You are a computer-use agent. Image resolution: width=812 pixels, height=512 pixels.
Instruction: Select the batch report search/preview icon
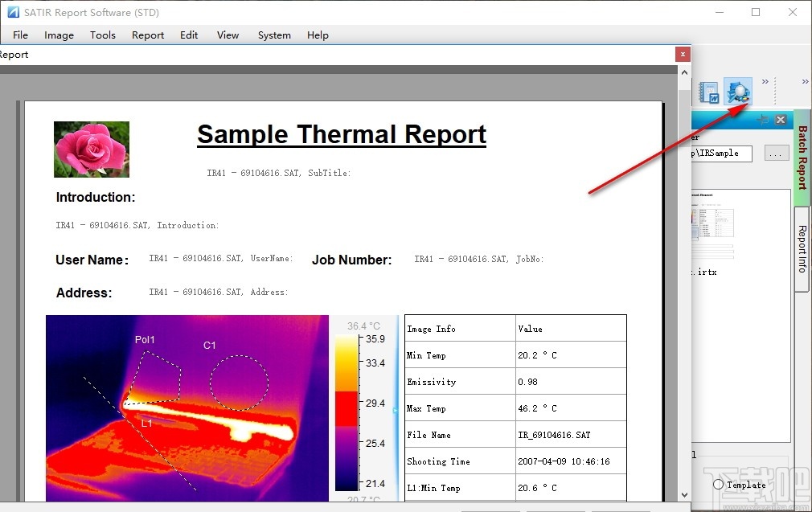click(x=738, y=92)
